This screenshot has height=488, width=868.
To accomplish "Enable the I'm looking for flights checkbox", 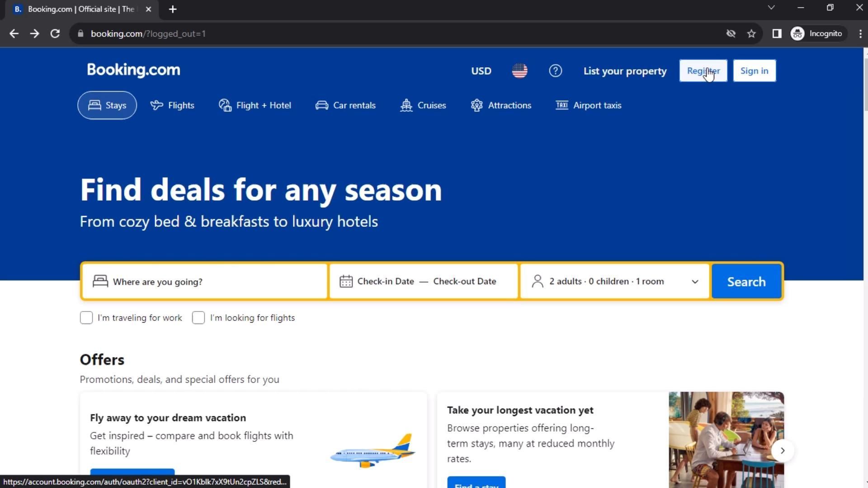I will point(198,318).
